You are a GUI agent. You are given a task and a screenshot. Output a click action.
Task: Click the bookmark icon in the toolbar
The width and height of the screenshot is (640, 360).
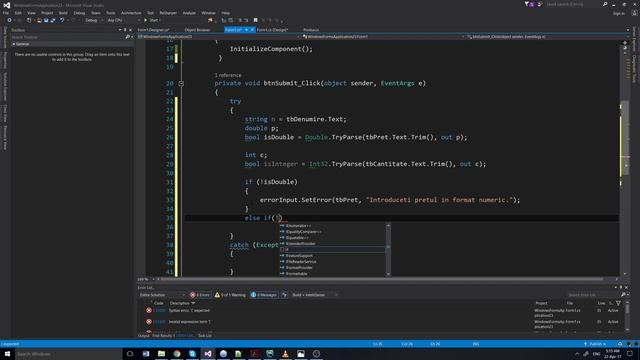[x=256, y=20]
